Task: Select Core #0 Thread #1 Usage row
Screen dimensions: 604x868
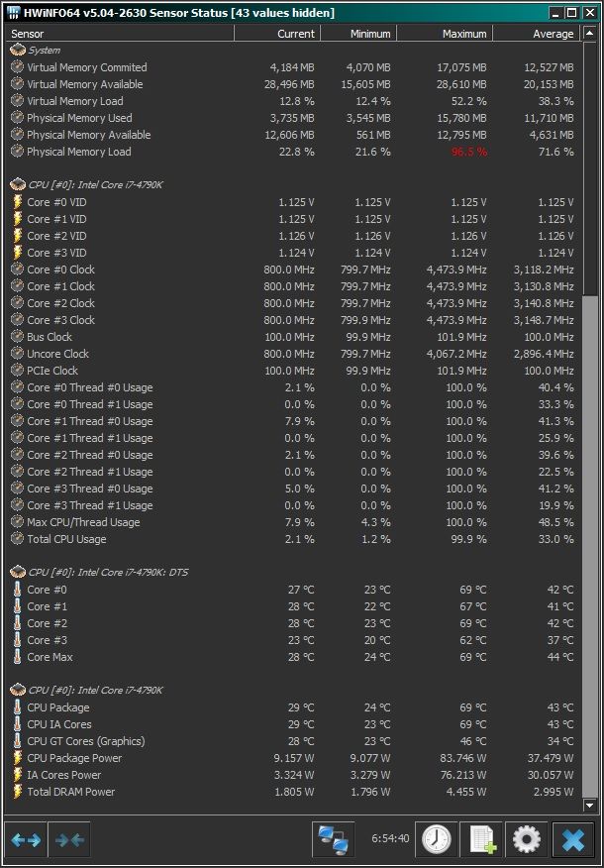Action: pyautogui.click(x=293, y=404)
